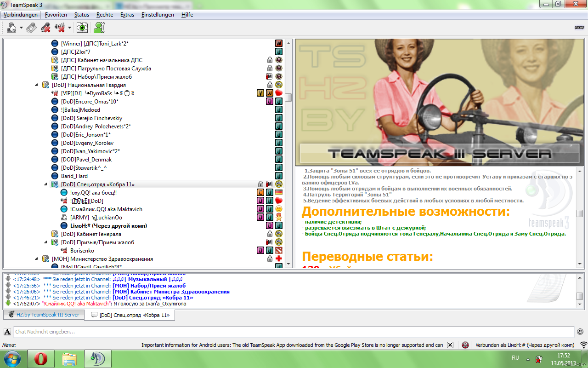Open the Favoriten menu

[56, 15]
